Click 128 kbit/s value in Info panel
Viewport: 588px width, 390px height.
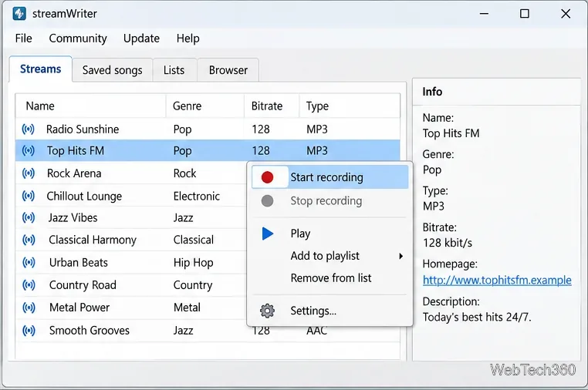point(448,243)
